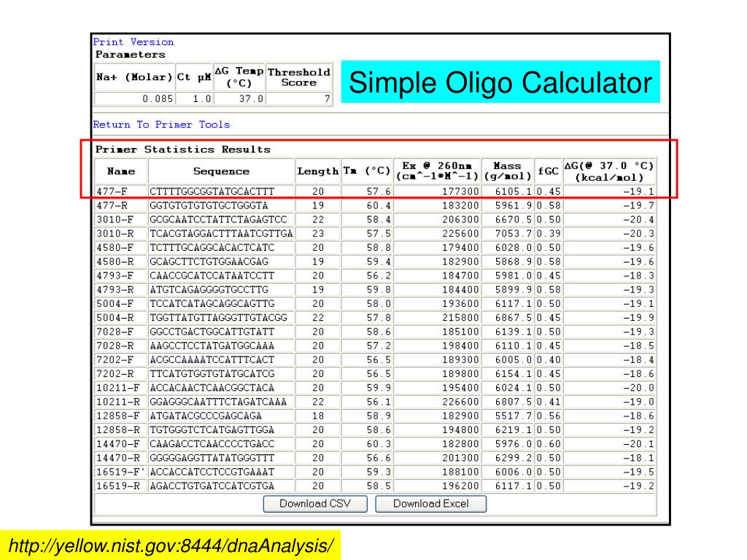Click the Return To Primer Tools link

point(161,125)
